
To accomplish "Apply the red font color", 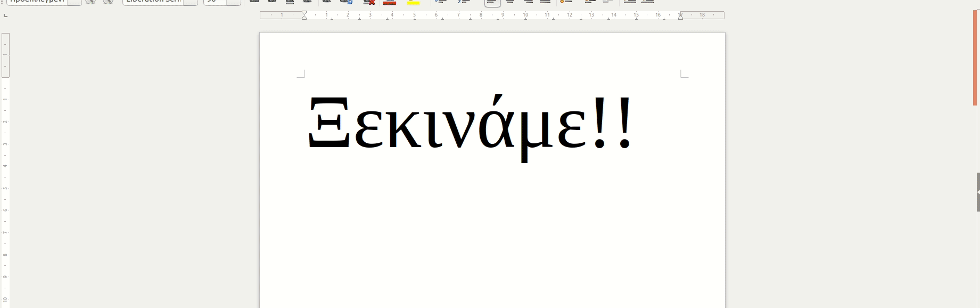I will click(x=390, y=2).
